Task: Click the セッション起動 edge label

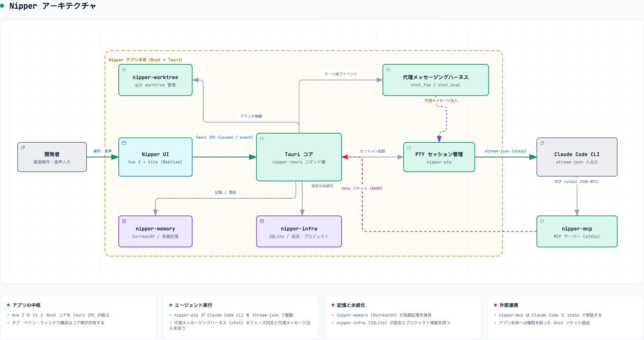Action: [x=372, y=151]
